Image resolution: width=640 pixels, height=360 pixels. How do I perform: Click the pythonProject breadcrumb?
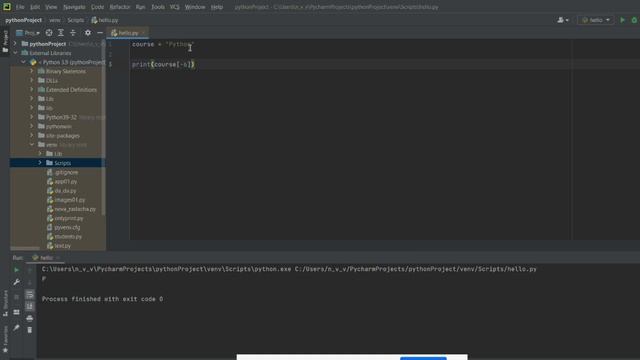[x=24, y=20]
